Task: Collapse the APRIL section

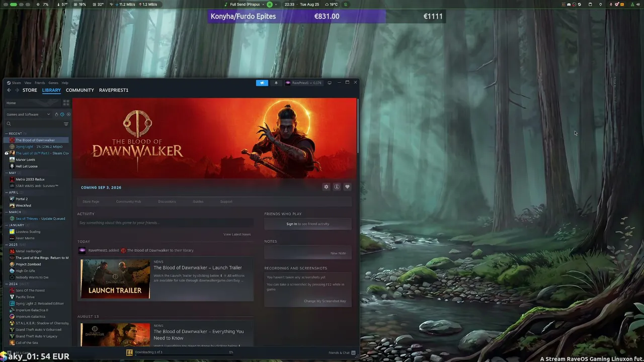Action: 13,193
